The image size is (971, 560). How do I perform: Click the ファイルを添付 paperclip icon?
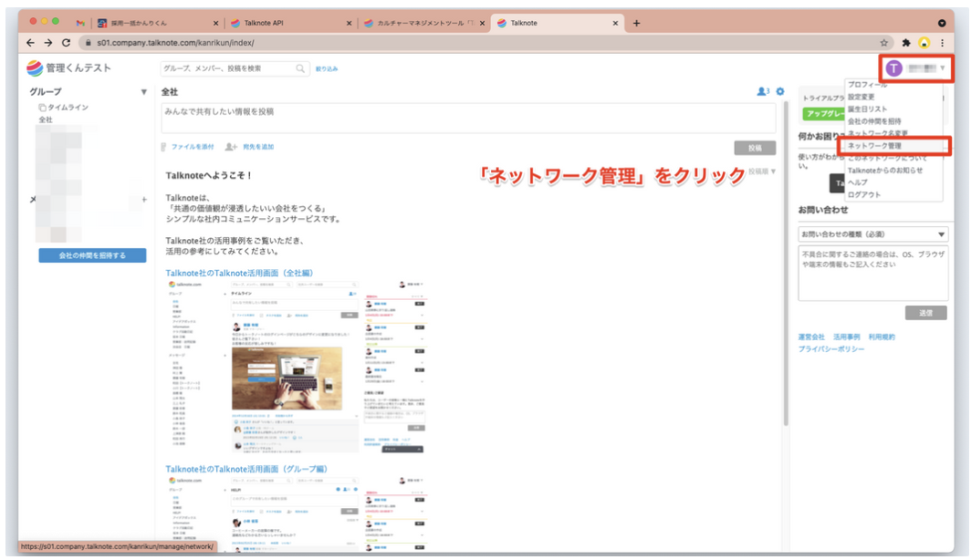[165, 146]
